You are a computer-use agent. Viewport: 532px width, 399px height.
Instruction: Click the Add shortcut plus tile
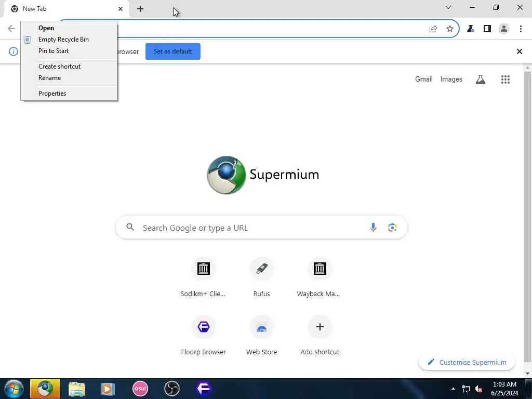(x=320, y=336)
